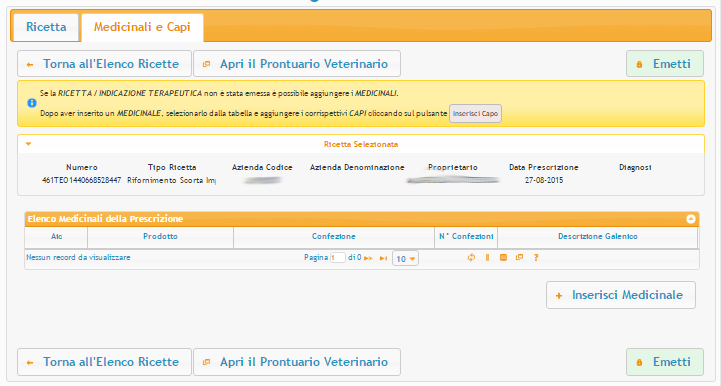Click the Ricetta Selezionata panel title
The width and height of the screenshot is (721, 386).
click(361, 144)
